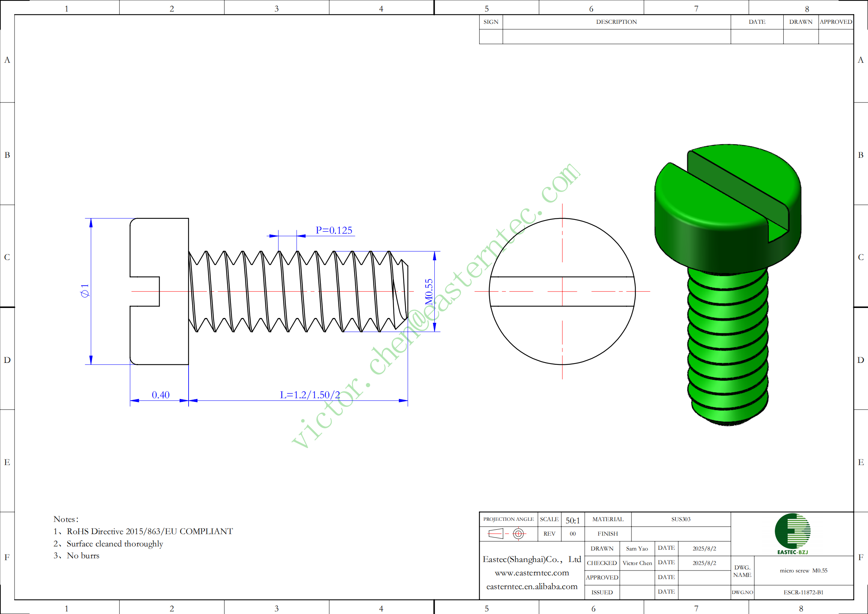Click the 'No burrs' note

[x=83, y=556]
